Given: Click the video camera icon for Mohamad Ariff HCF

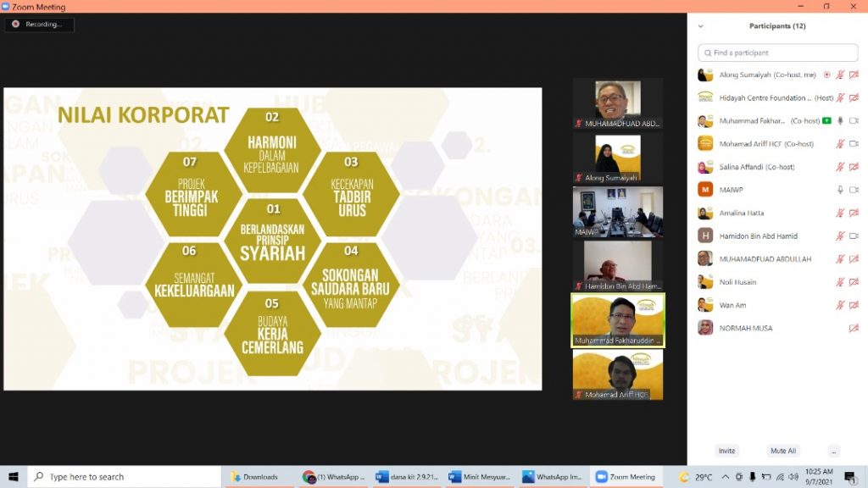Looking at the screenshot, I should pyautogui.click(x=854, y=144).
